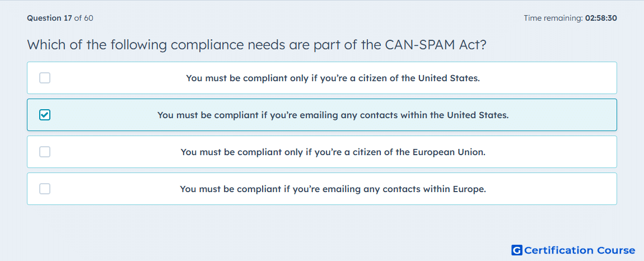Click the 'Time remaining:' label
Screen dimensions: 644x261
(553, 18)
